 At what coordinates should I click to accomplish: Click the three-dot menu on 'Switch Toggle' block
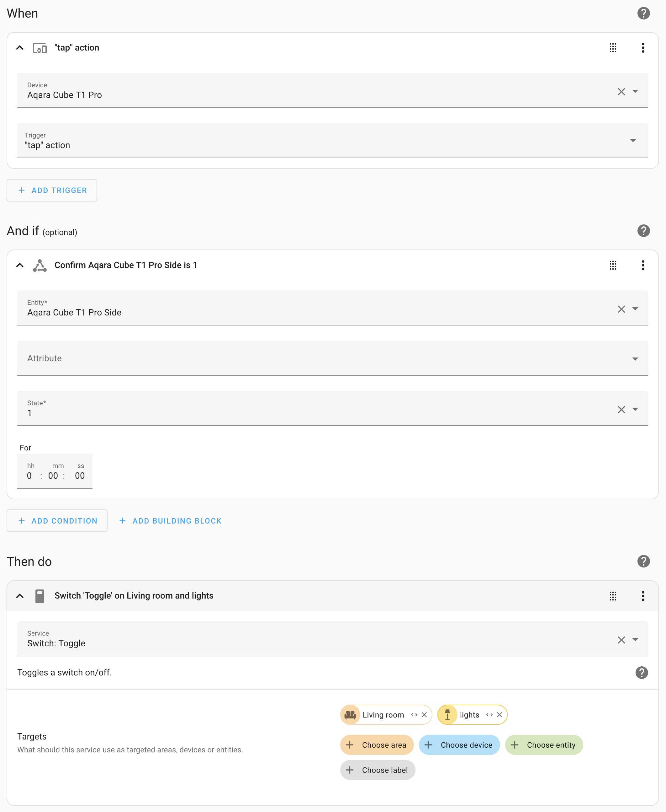pyautogui.click(x=642, y=596)
